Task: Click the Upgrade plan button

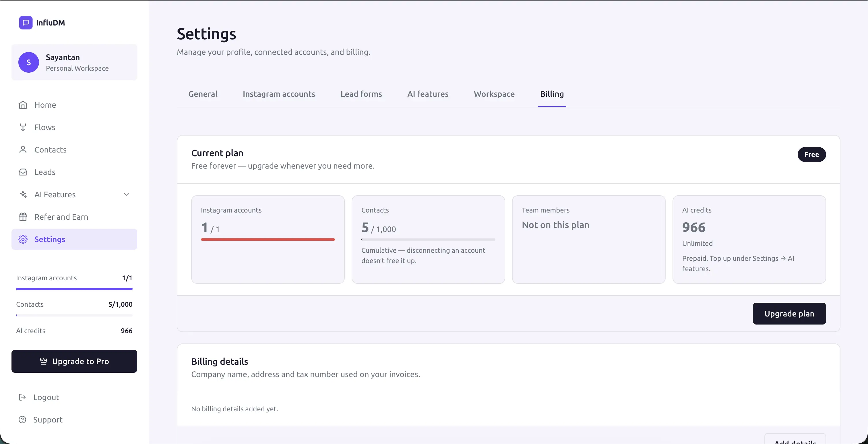Action: 789,314
